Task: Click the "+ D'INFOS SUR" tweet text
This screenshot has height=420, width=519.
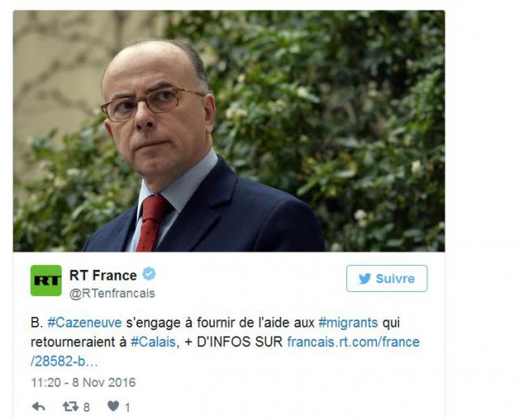Action: coord(234,342)
